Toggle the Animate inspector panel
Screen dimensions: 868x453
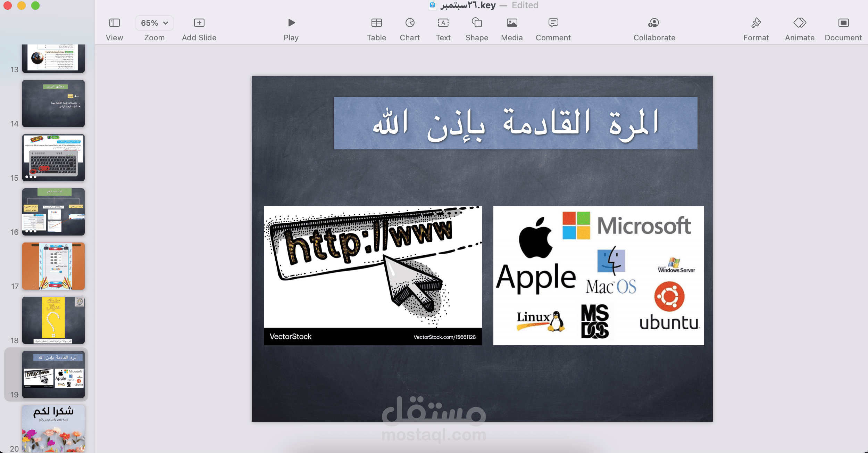tap(800, 23)
